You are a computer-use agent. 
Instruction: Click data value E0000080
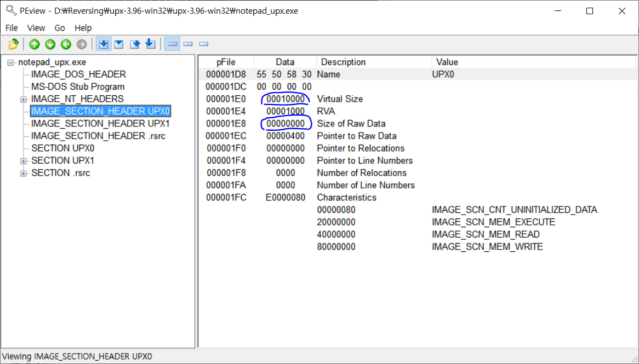pos(286,198)
